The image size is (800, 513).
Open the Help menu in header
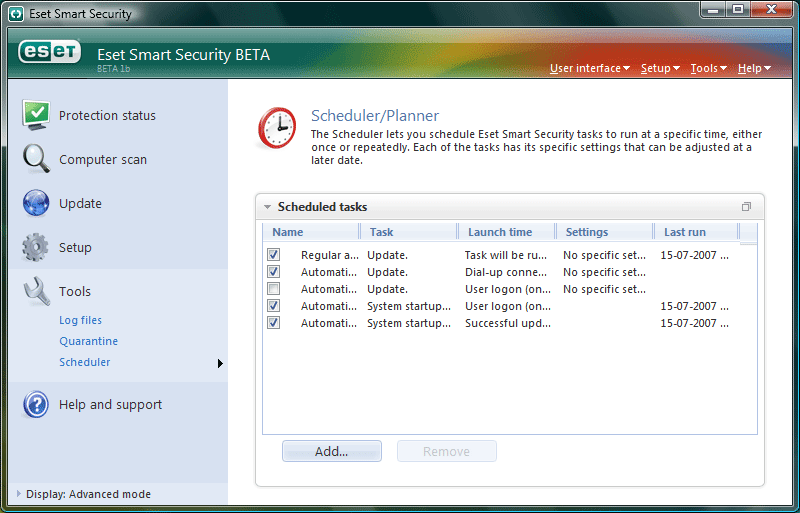click(754, 68)
